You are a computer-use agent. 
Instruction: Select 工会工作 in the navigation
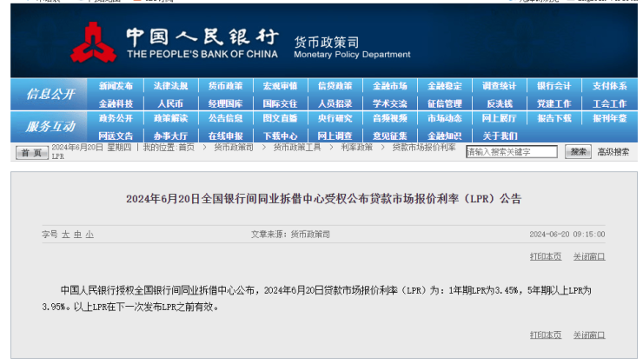pos(610,103)
